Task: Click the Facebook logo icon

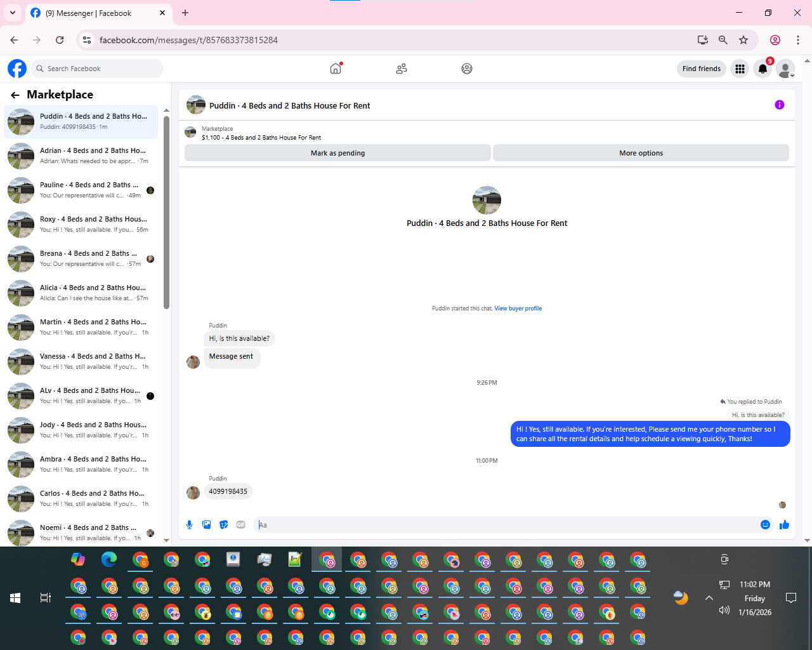Action: pyautogui.click(x=17, y=69)
